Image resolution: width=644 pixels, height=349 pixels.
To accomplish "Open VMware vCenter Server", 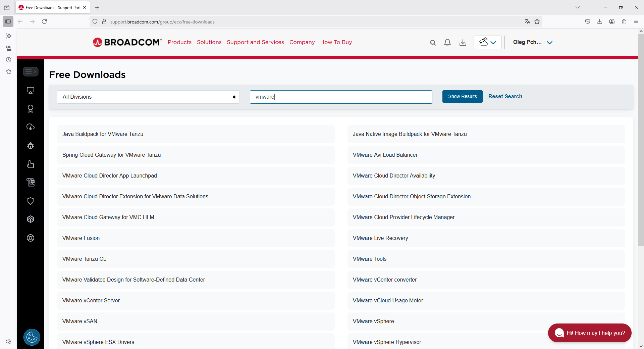I will pos(196,301).
